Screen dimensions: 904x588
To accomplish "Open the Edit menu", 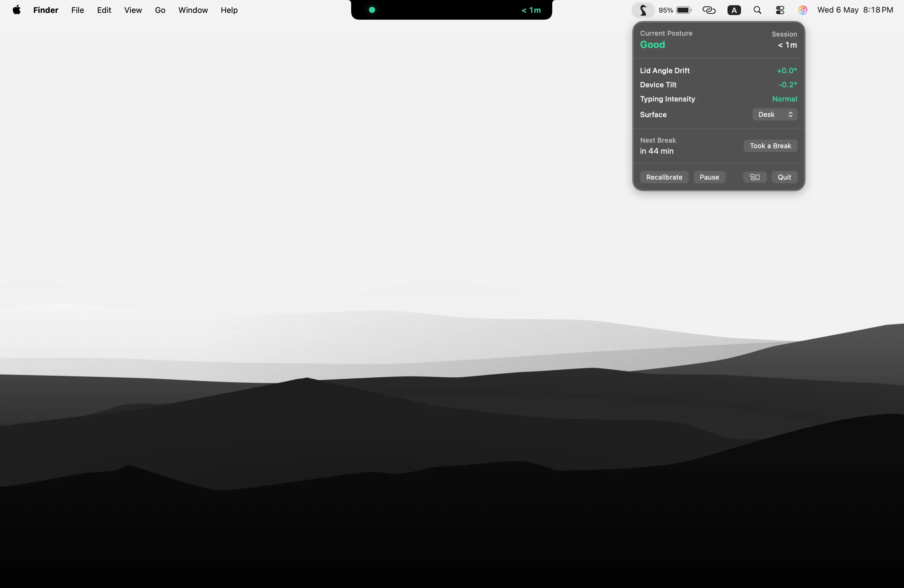I will tap(104, 10).
